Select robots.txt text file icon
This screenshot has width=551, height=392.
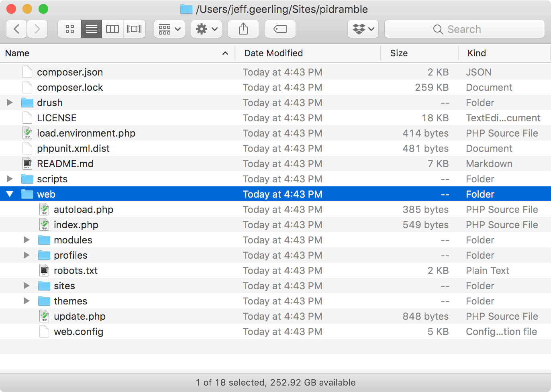[x=44, y=270]
